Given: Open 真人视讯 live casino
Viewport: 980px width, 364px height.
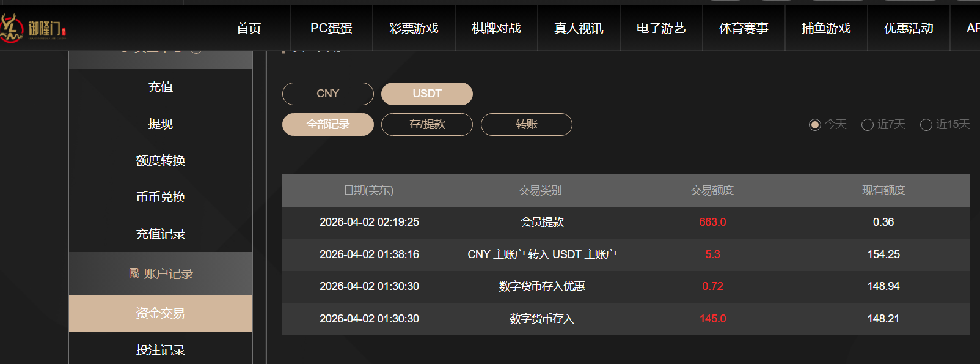Looking at the screenshot, I should [578, 28].
